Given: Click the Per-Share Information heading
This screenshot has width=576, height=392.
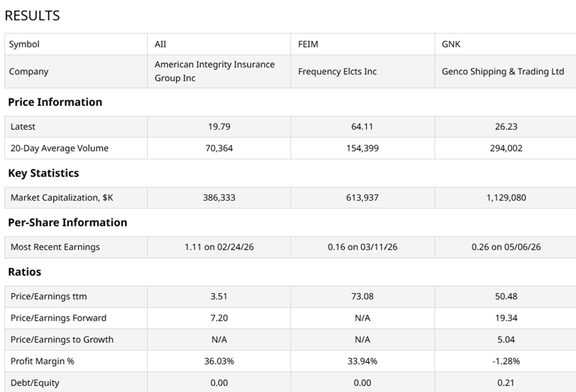Looking at the screenshot, I should 67,223.
